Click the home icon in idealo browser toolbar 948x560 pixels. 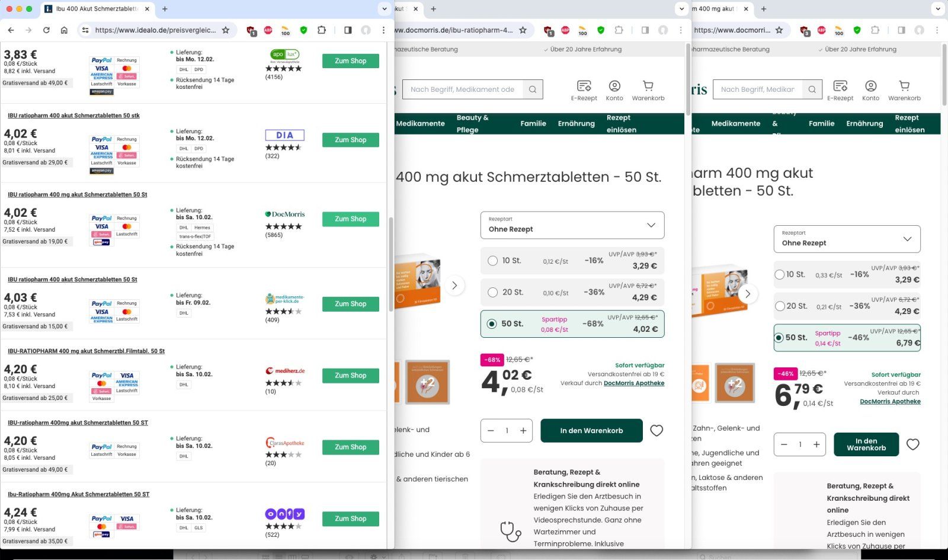64,30
